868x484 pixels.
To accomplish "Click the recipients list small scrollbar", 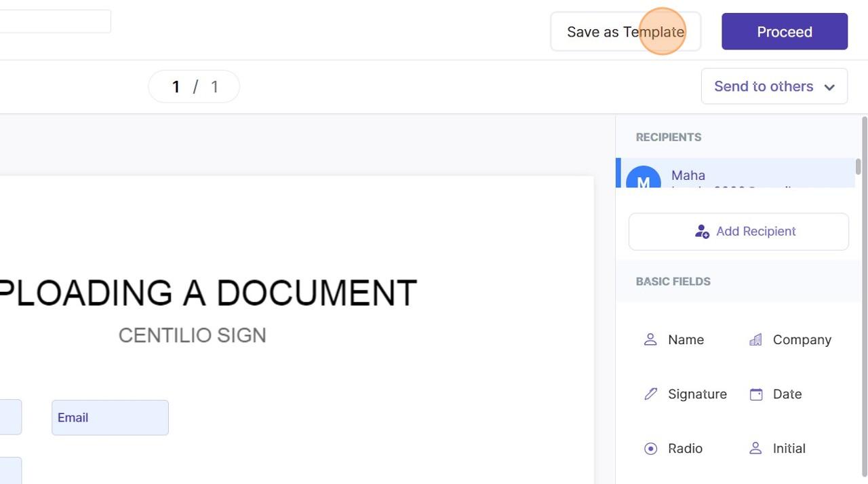I will [858, 166].
